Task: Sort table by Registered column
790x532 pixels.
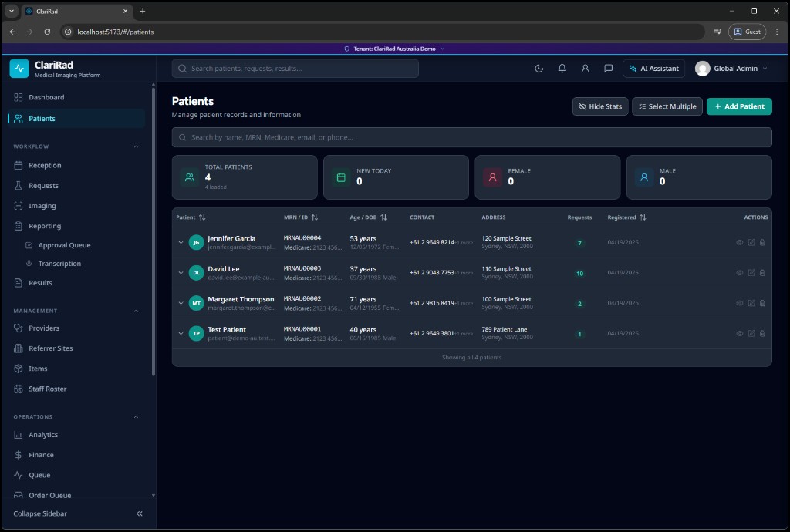Action: 626,217
